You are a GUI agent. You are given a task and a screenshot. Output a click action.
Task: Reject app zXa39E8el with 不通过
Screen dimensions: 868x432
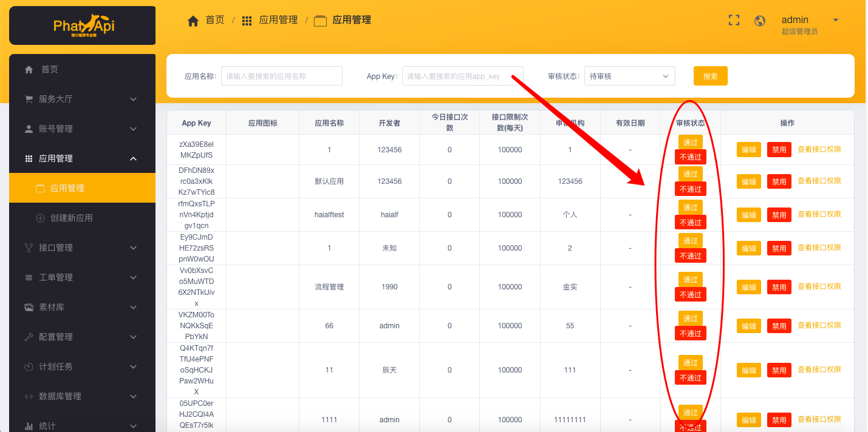691,157
